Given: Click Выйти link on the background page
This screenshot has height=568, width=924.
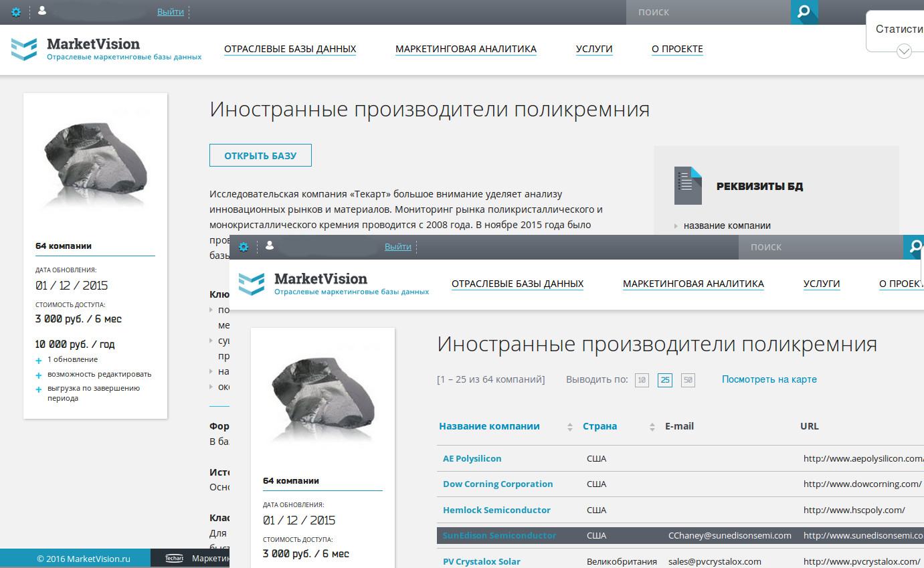Looking at the screenshot, I should pos(171,12).
